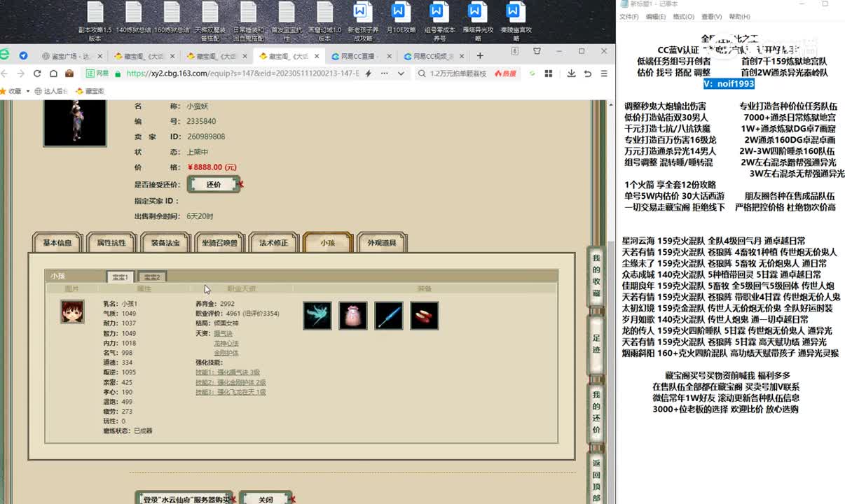Click the browser search input field
Image resolution: width=845 pixels, height=504 pixels.
(x=459, y=73)
